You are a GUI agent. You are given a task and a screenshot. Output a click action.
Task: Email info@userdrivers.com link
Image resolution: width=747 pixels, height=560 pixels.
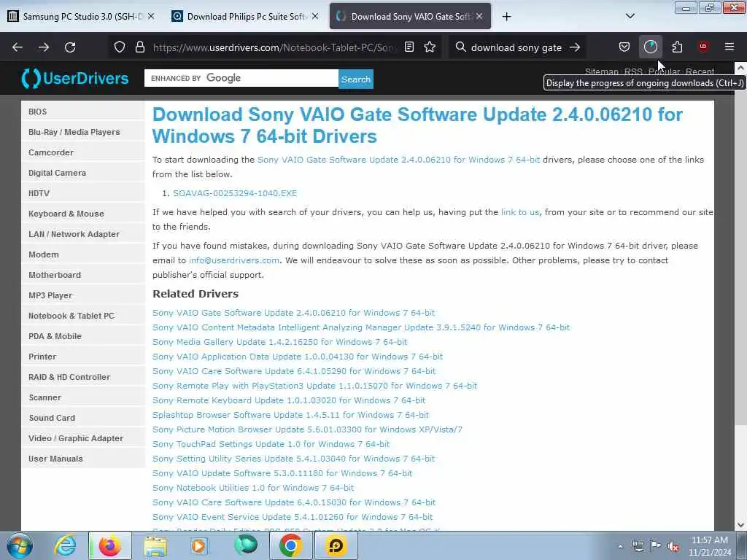click(x=234, y=260)
